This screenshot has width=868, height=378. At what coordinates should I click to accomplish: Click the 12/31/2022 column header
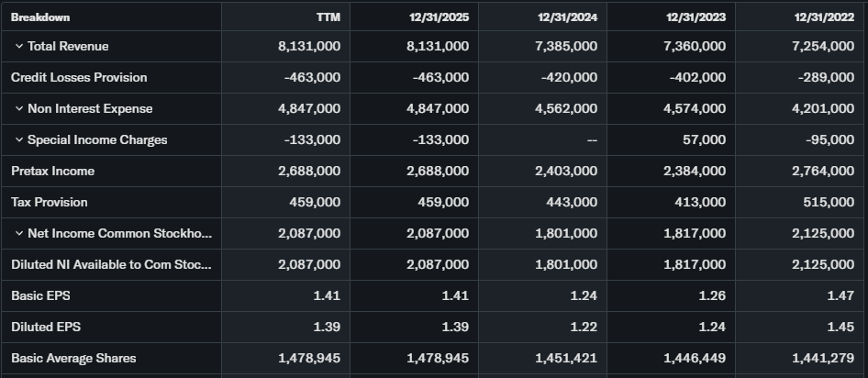tap(824, 17)
